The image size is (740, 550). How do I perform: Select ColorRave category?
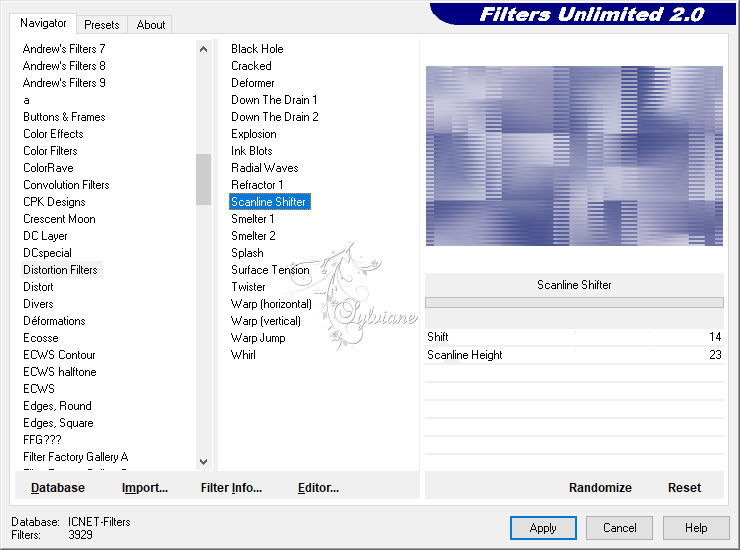(x=48, y=168)
